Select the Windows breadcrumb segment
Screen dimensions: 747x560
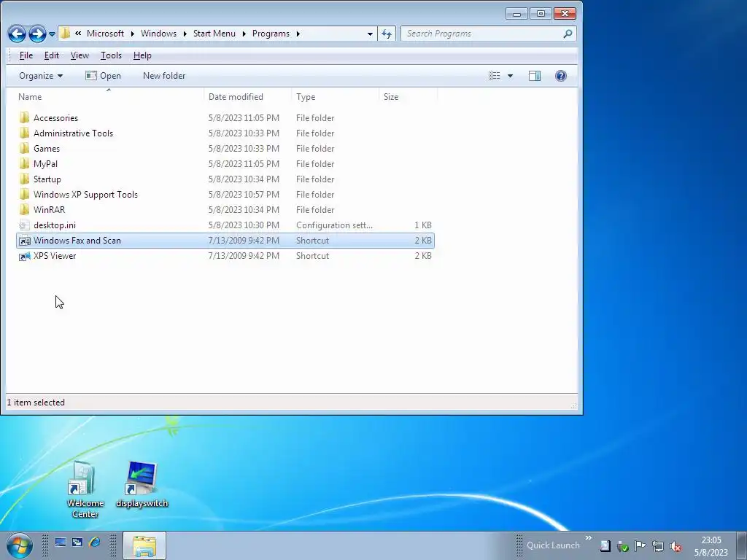click(x=158, y=34)
